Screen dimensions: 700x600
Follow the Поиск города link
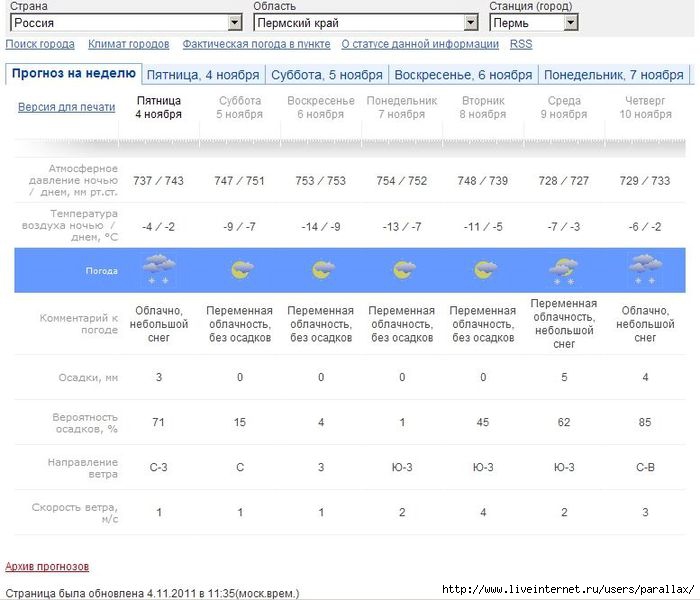(40, 44)
